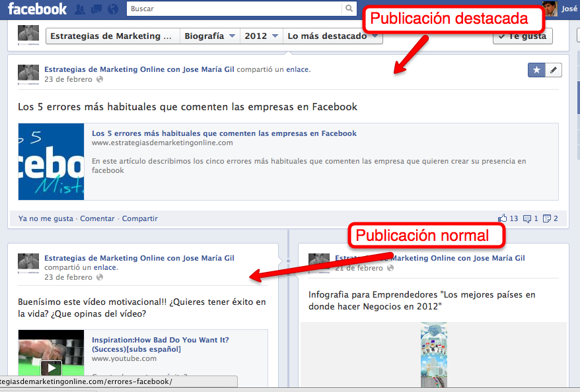580x392 pixels.
Task: Click the Facebook logo
Action: coord(38,9)
